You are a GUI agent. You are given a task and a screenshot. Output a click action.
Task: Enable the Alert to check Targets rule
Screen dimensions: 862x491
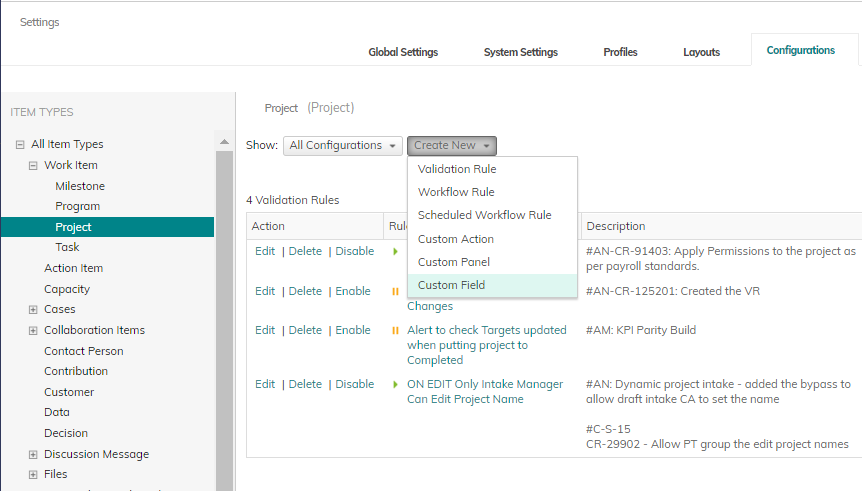click(x=352, y=330)
